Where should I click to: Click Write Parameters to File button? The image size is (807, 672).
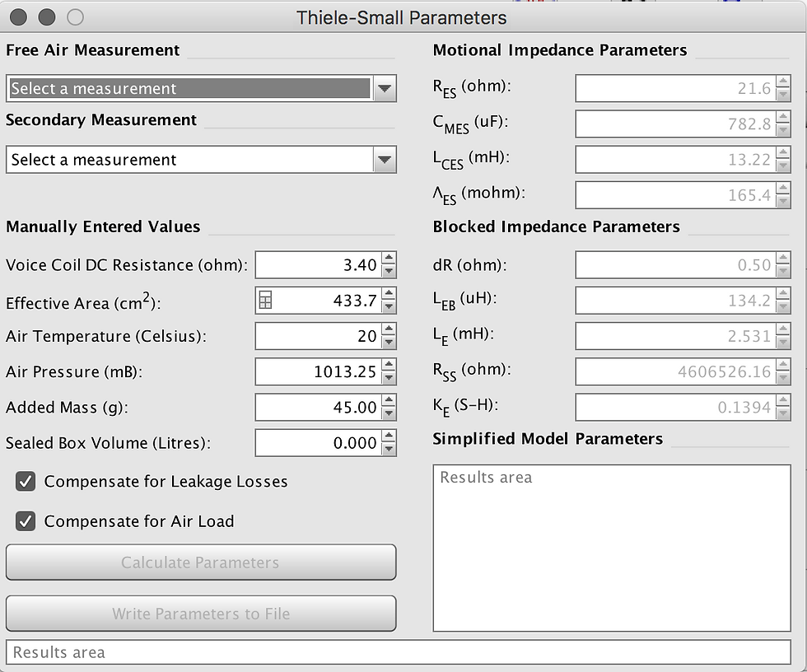coord(201,614)
